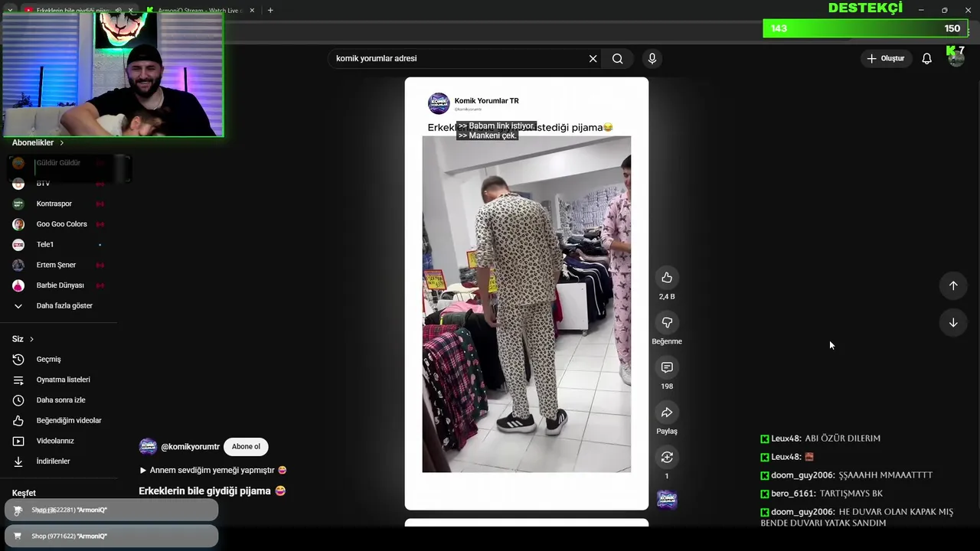Open linked video 'Annem sevdiğim yemeği yapmıştır'
Screen dimensions: 980x551
tap(213, 470)
